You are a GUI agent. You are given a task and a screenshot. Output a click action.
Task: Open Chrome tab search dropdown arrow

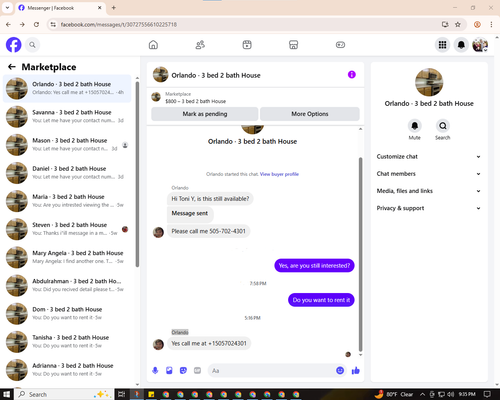tap(7, 7)
